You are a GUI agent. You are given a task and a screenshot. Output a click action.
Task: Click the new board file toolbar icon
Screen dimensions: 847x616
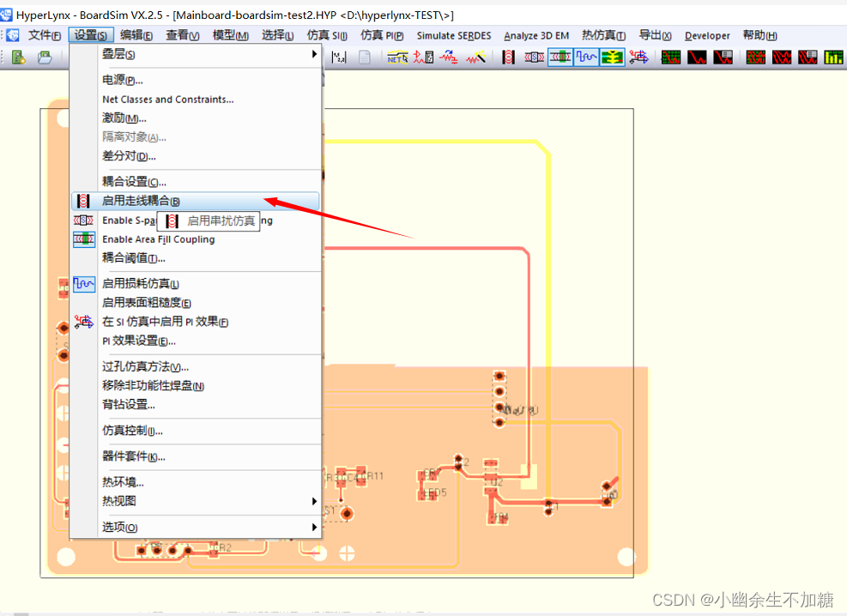click(x=19, y=57)
